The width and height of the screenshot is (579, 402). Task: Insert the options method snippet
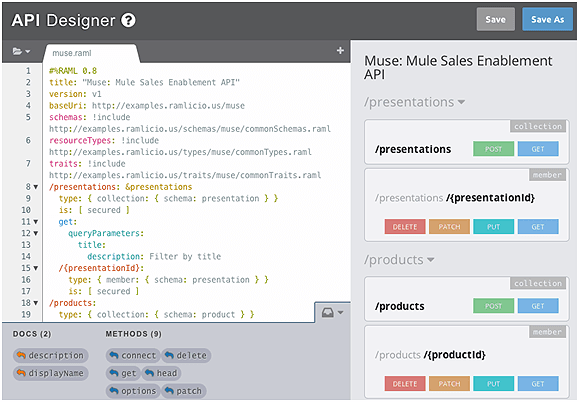[133, 391]
